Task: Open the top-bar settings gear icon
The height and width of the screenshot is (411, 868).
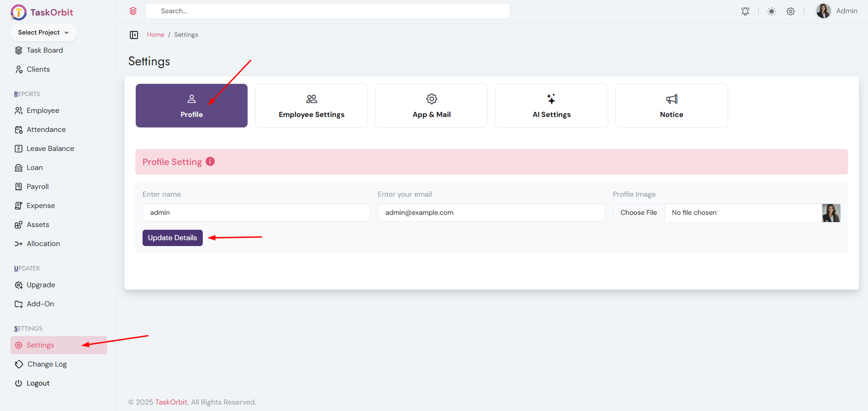Action: click(790, 11)
